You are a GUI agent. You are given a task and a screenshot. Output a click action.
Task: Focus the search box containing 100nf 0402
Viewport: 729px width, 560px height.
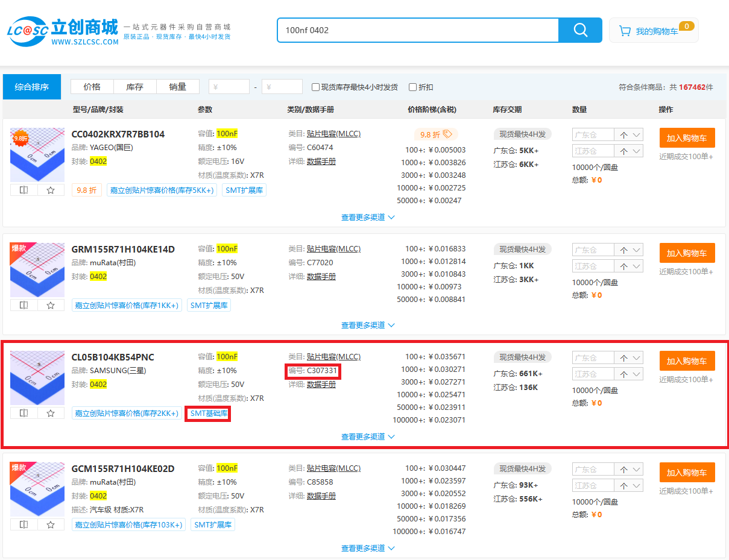418,30
